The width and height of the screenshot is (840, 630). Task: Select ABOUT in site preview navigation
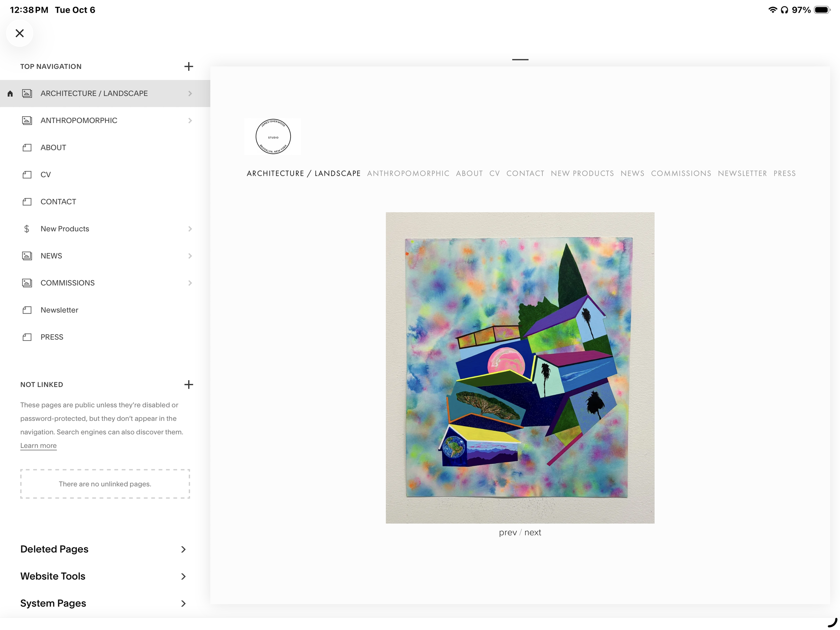pos(469,173)
